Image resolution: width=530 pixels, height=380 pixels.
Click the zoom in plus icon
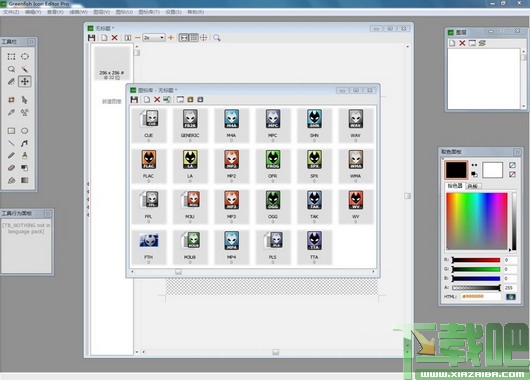tap(171, 38)
